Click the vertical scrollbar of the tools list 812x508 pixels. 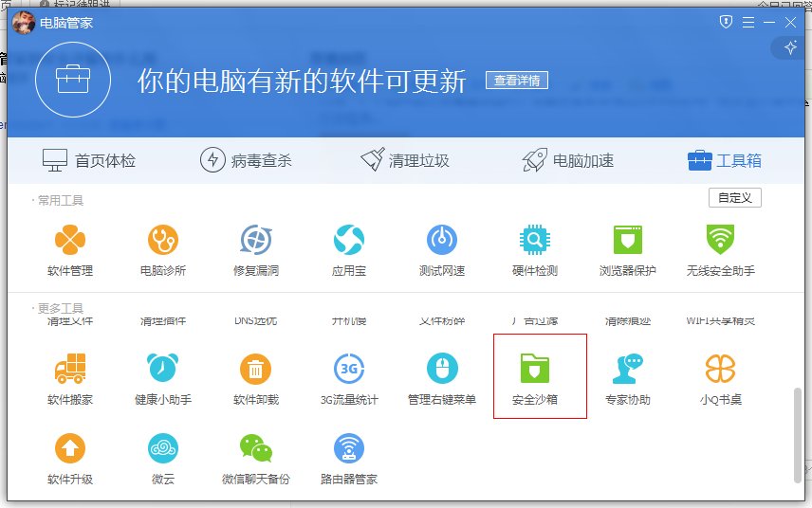[798, 435]
